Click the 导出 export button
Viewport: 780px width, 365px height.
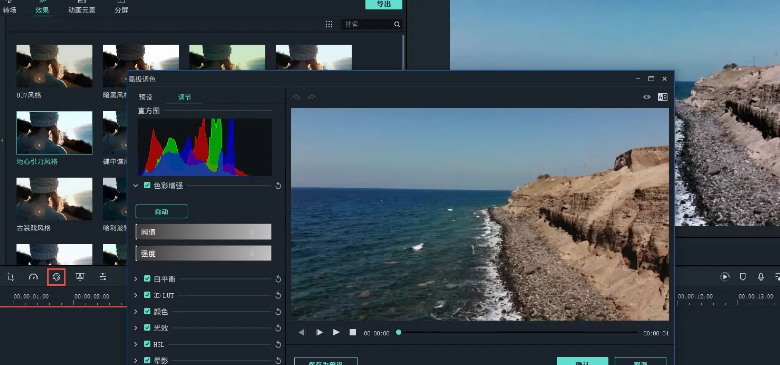[384, 4]
